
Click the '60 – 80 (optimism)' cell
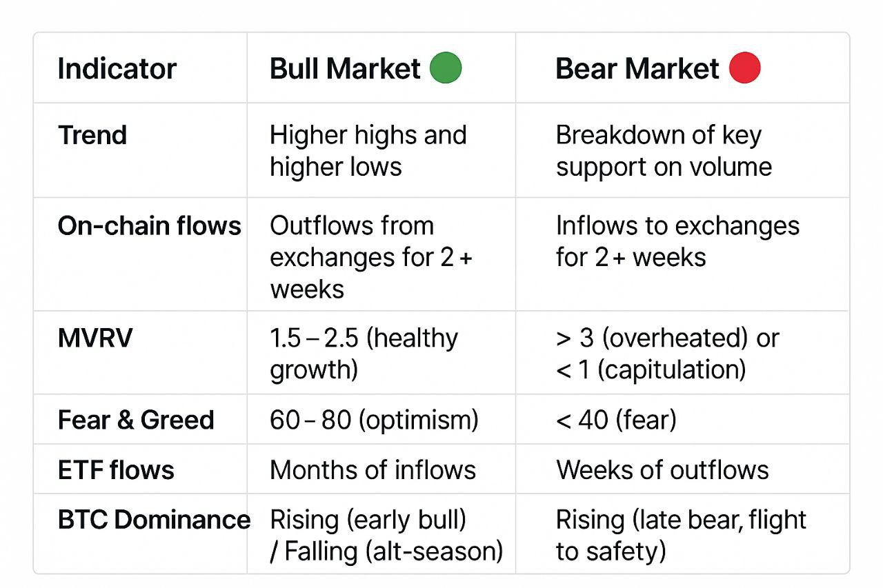[374, 420]
